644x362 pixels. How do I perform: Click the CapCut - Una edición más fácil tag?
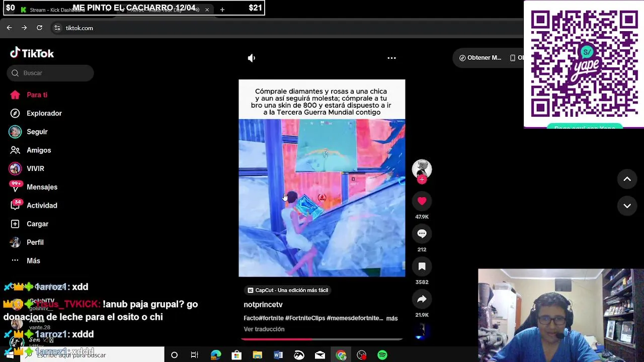(288, 290)
